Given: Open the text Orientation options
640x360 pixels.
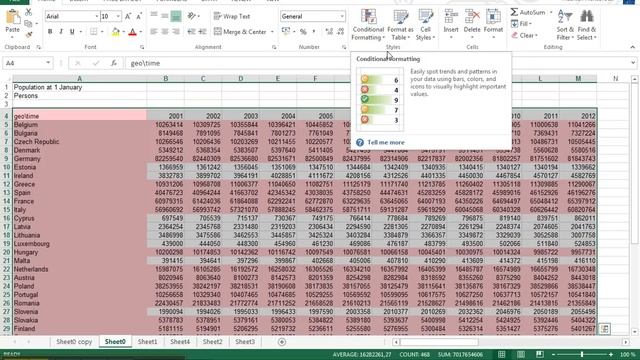Looking at the screenshot, I should (193, 16).
